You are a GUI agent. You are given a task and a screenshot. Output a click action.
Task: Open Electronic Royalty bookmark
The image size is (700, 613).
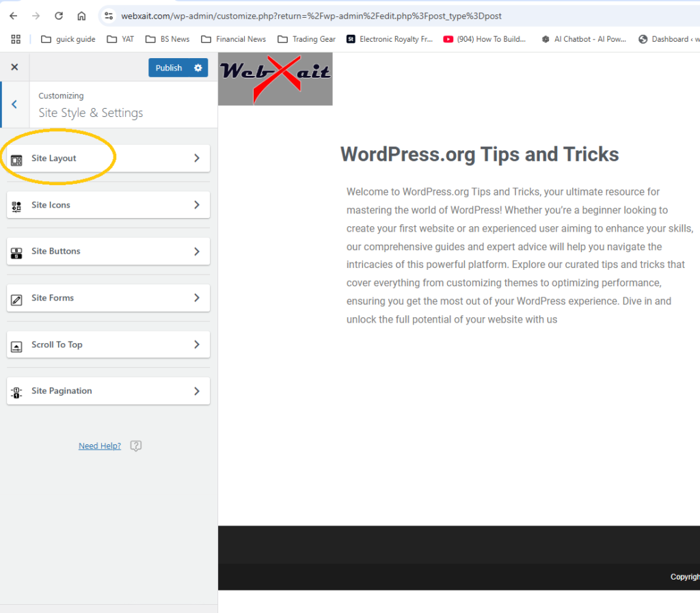click(390, 39)
